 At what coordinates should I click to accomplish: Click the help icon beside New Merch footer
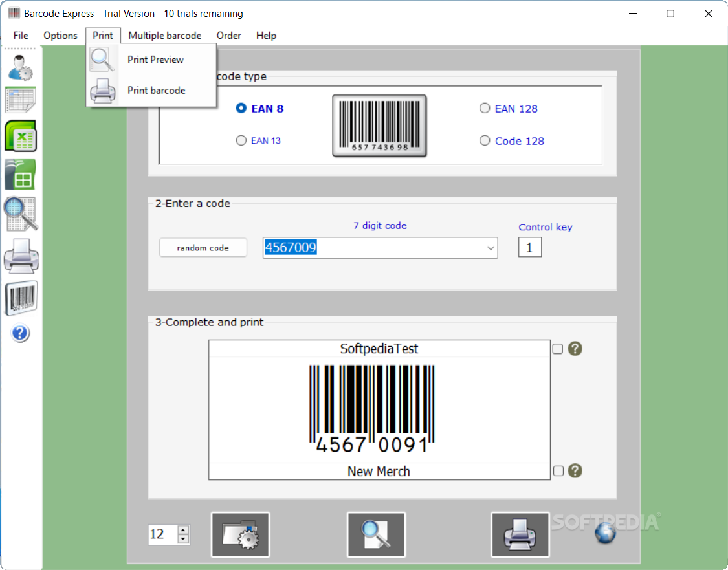point(575,470)
